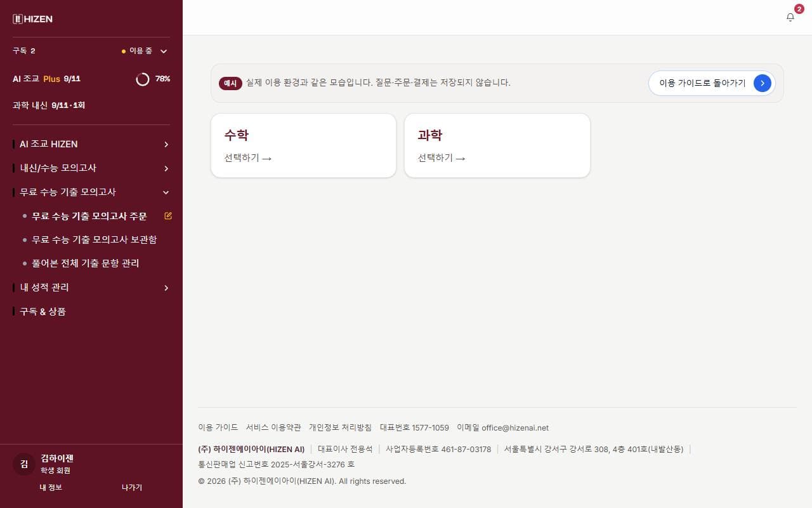Select the 과학 subject card
The width and height of the screenshot is (812, 508).
click(x=497, y=145)
